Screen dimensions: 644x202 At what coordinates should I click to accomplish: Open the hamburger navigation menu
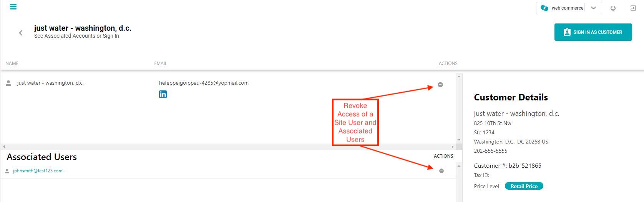13,7
